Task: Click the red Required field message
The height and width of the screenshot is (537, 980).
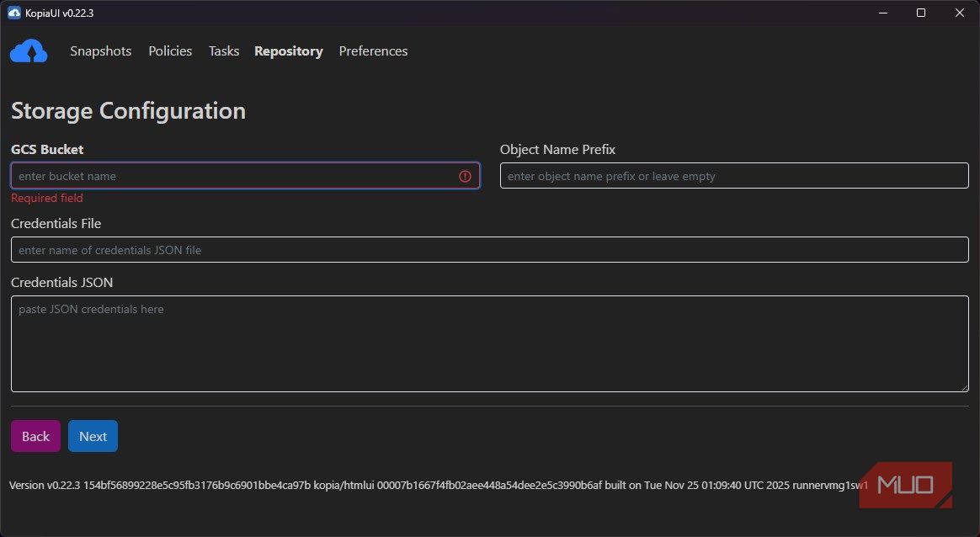Action: [47, 198]
